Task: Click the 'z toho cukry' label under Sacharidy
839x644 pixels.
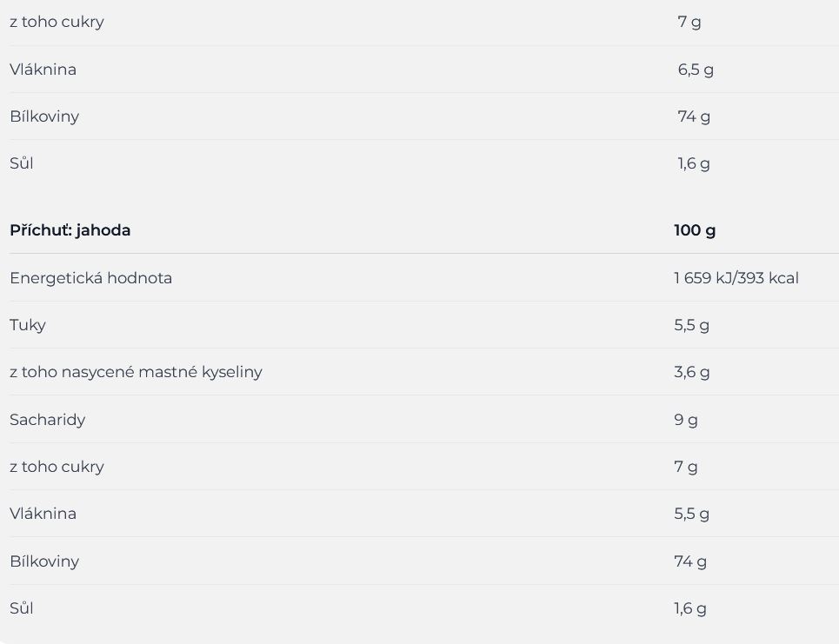Action: (x=57, y=467)
